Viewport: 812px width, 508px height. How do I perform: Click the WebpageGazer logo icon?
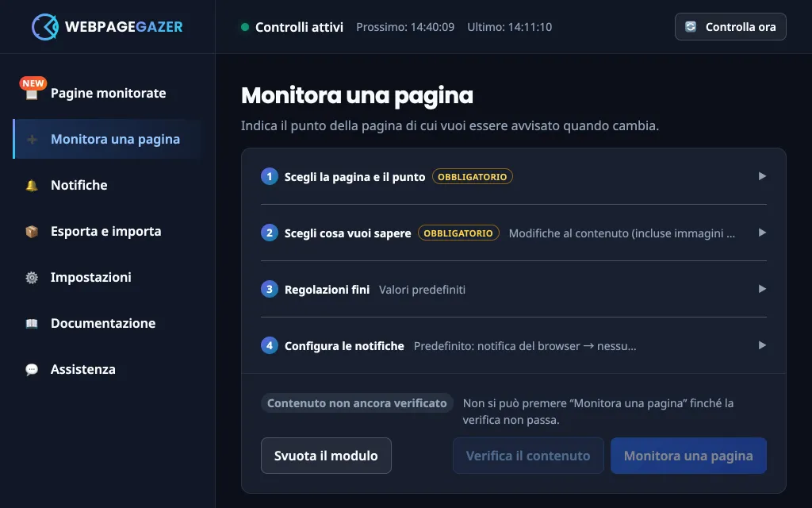point(45,27)
